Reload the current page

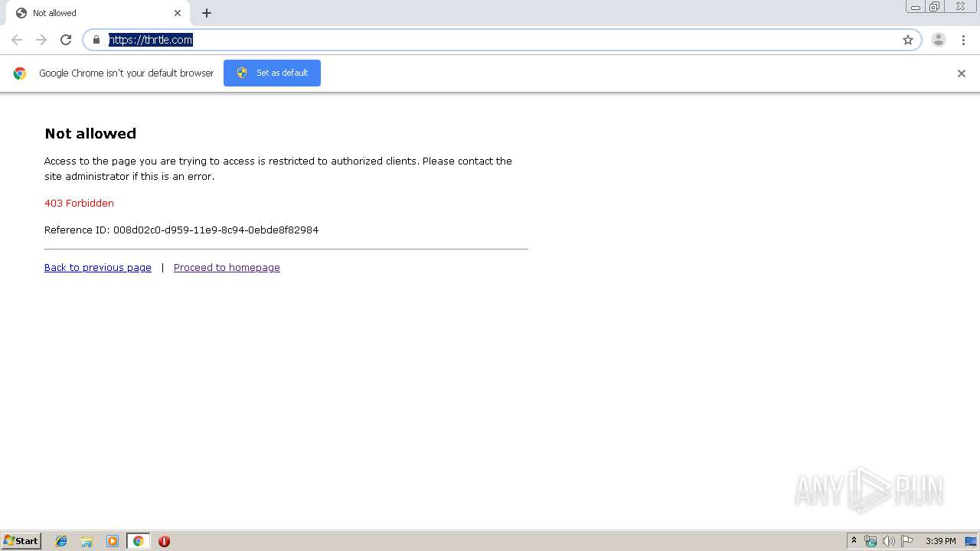click(x=66, y=40)
